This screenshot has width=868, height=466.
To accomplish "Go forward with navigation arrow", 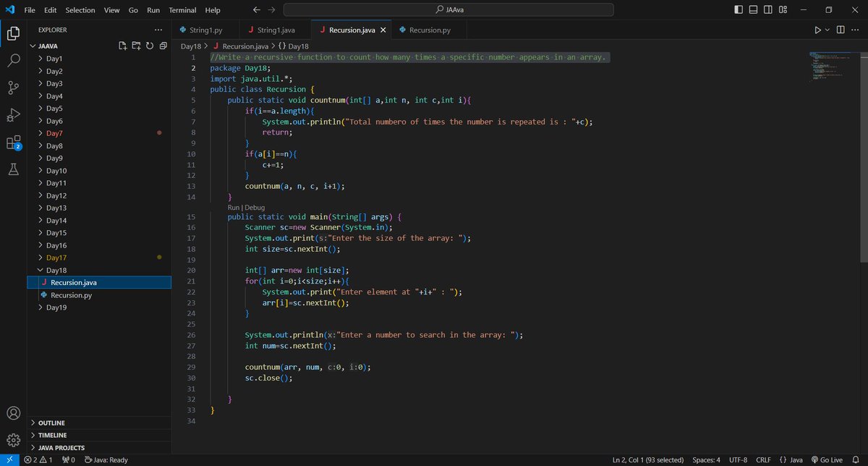I will coord(273,10).
